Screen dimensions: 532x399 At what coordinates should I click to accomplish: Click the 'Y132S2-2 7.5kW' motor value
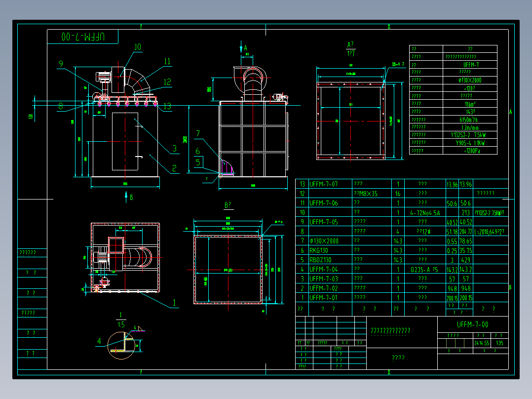[x=468, y=135]
